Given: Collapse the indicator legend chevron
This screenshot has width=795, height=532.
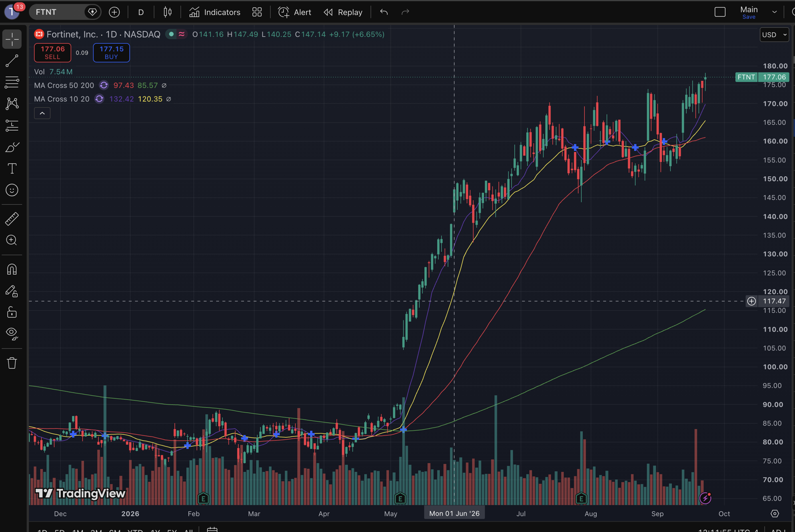Looking at the screenshot, I should click(42, 113).
